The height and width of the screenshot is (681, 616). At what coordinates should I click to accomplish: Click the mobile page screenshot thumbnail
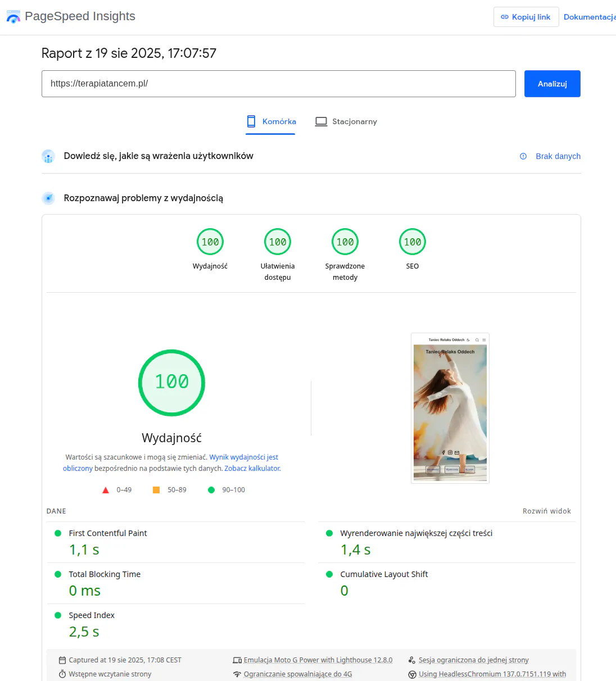tap(450, 408)
